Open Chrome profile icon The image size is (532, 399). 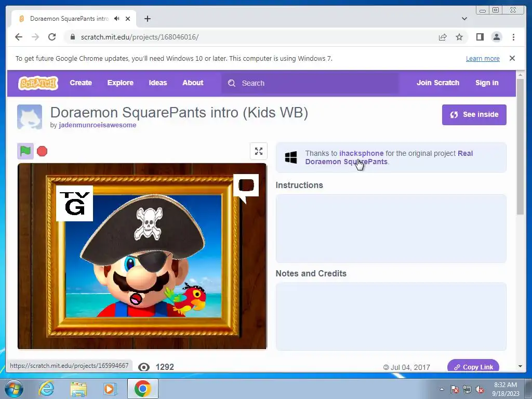click(496, 37)
